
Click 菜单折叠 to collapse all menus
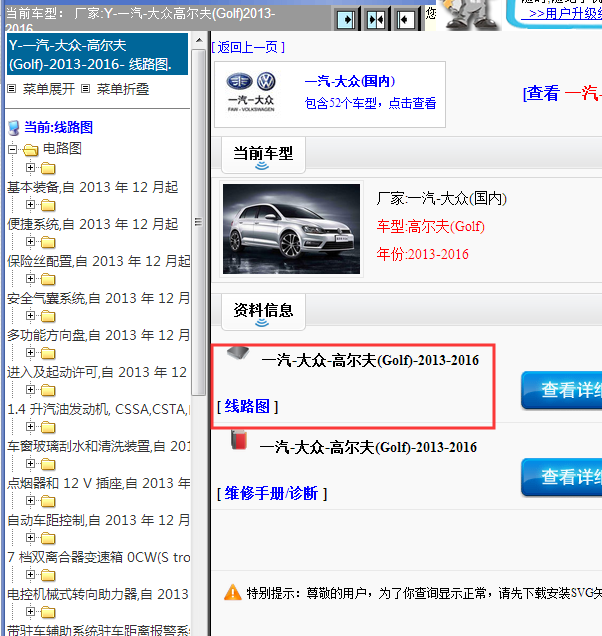click(x=122, y=89)
